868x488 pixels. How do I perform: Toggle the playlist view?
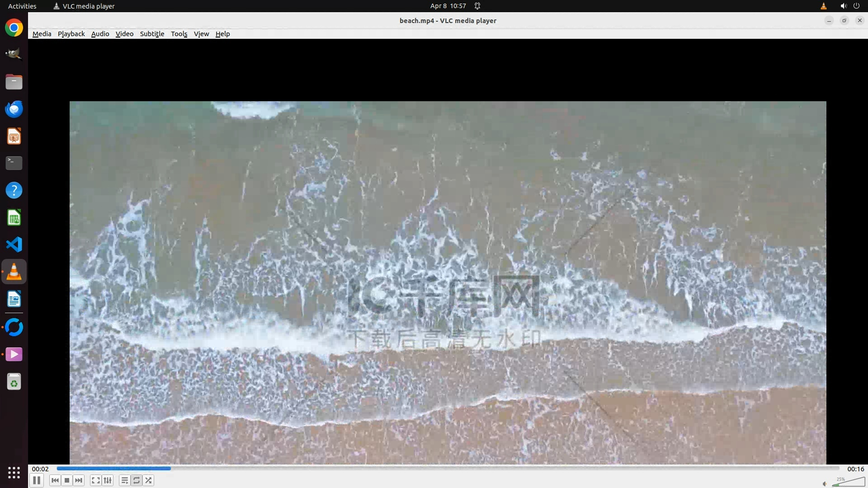point(124,480)
